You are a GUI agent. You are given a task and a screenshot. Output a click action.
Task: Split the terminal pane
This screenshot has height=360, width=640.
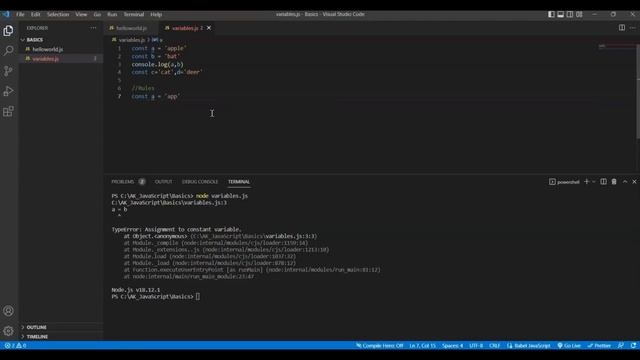603,182
